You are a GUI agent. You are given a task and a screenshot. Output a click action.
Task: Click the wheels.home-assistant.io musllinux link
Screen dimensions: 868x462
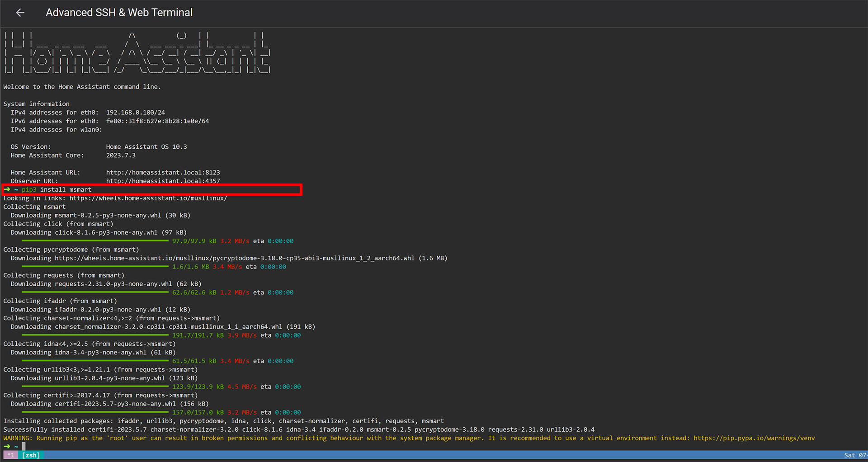pos(148,198)
